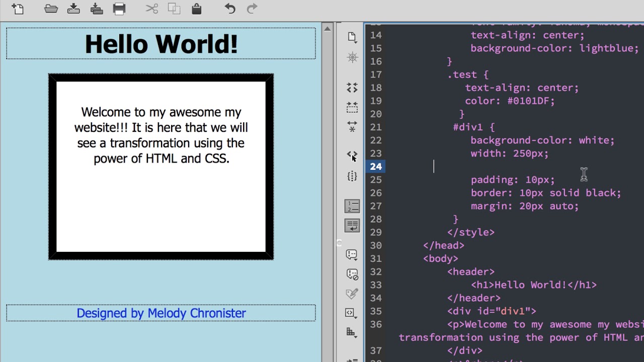Click the Hello World! heading in preview
The height and width of the screenshot is (362, 644).
point(161,44)
